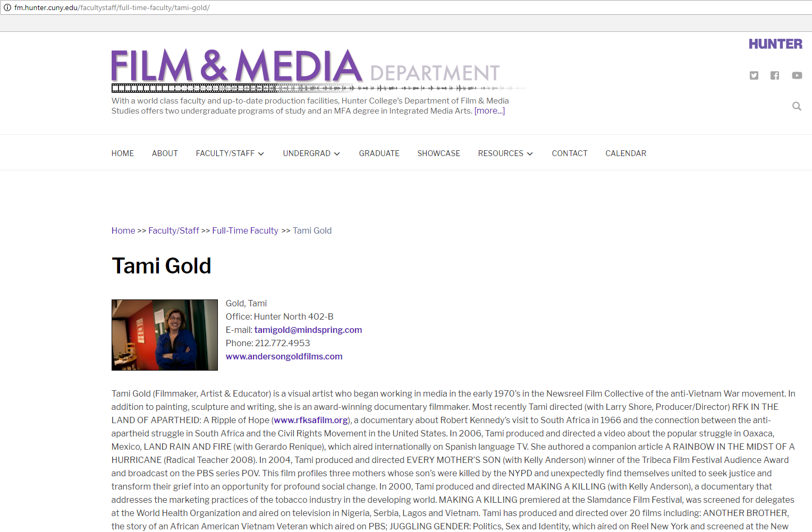Open the YouTube social icon
Screen dimensions: 812x532
pos(797,75)
